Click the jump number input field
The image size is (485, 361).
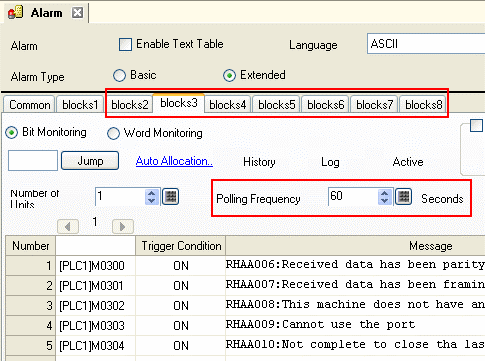(33, 160)
